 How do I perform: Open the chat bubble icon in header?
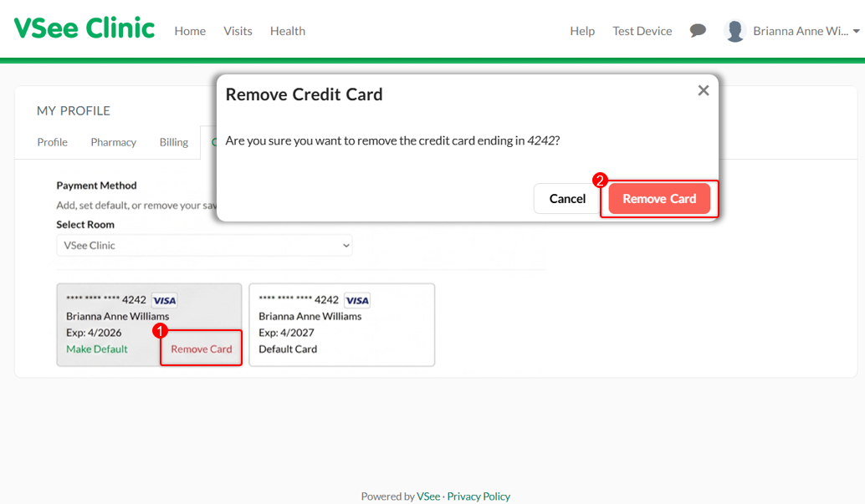pos(698,31)
